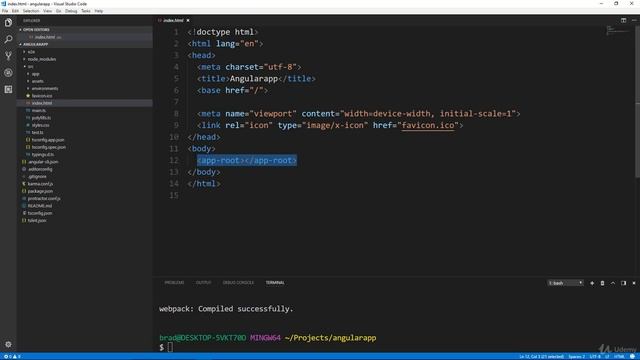Kill the terminal with trash icon

click(602, 283)
